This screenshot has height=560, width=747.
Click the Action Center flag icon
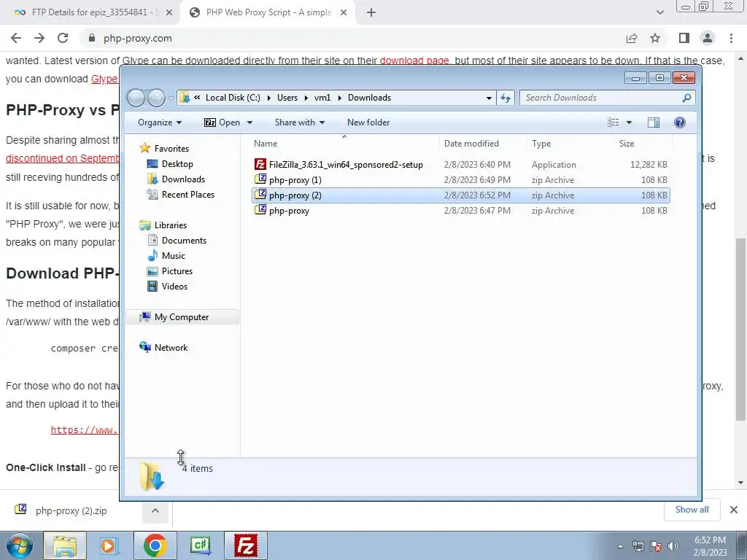(656, 546)
